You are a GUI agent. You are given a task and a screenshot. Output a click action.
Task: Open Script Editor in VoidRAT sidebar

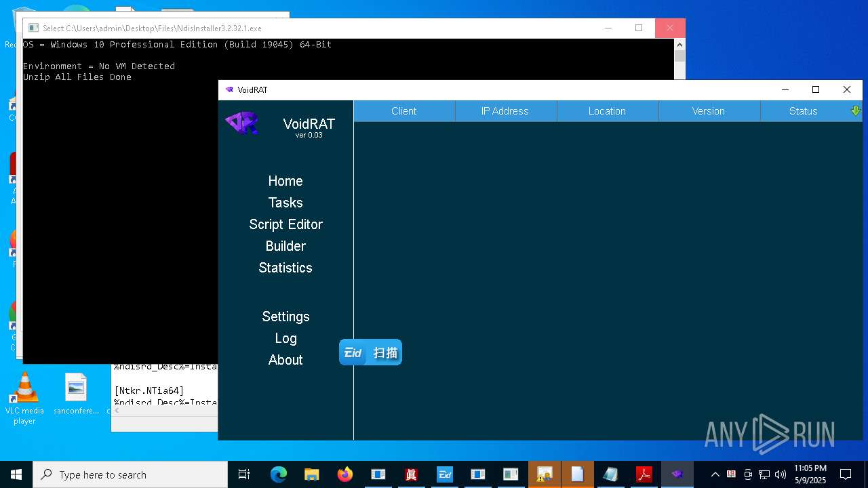285,224
